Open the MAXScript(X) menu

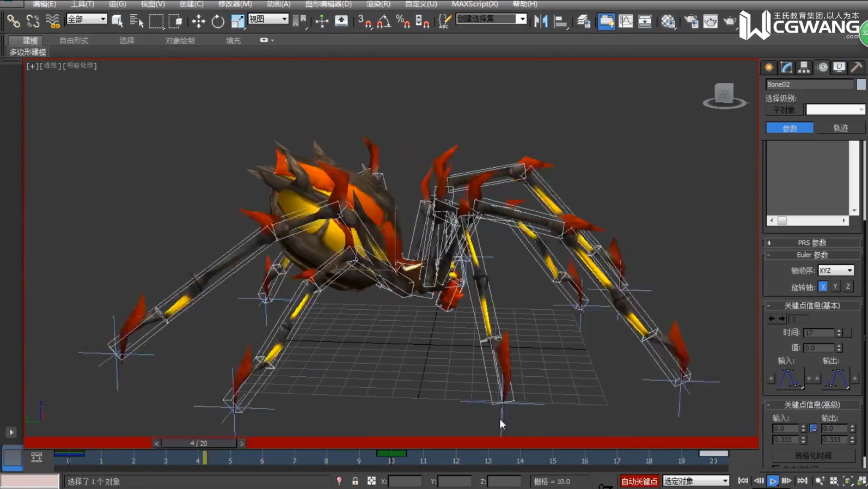(x=474, y=4)
